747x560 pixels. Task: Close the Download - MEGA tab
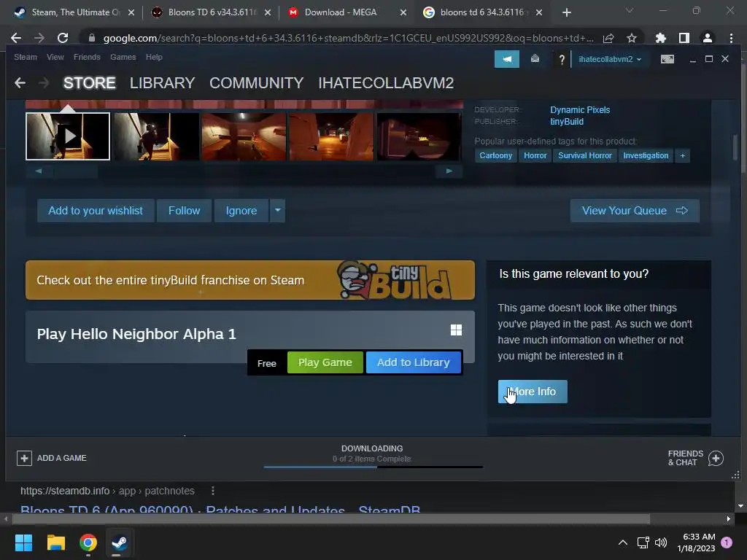(x=403, y=12)
